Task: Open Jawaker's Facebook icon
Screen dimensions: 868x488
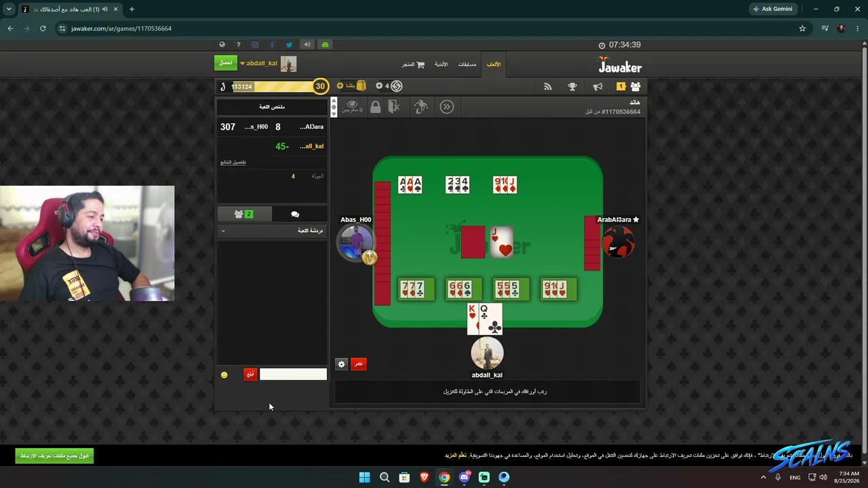Action: 272,45
